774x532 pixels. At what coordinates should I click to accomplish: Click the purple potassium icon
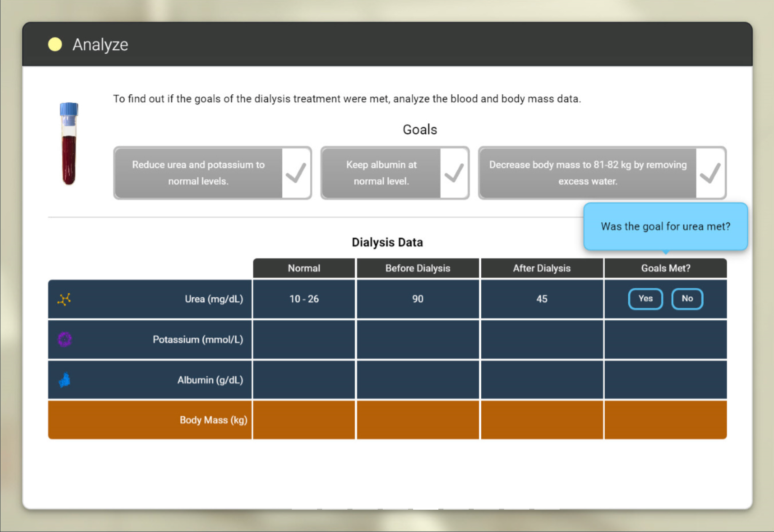point(64,339)
